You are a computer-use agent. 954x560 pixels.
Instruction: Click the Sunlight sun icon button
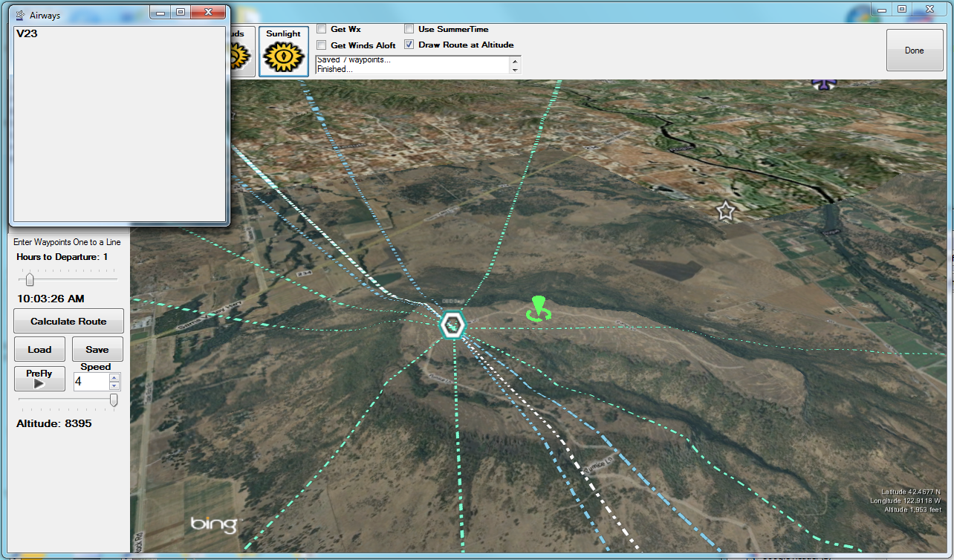tap(283, 52)
